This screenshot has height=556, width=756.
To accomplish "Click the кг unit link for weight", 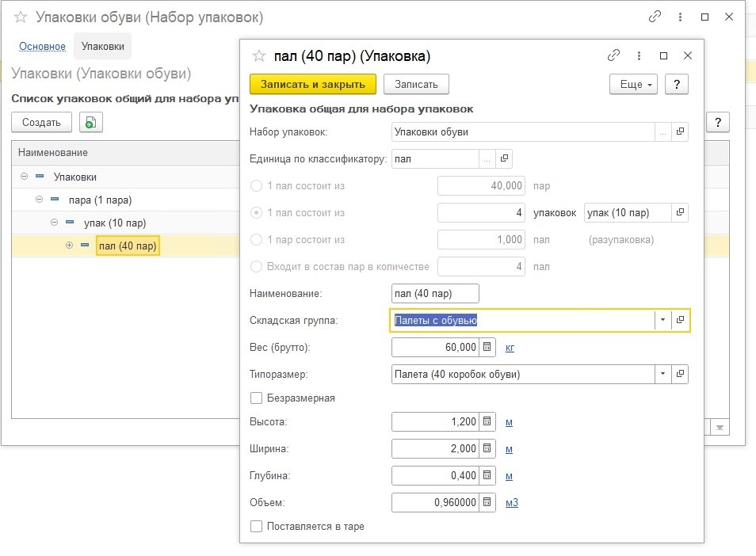I will click(510, 347).
